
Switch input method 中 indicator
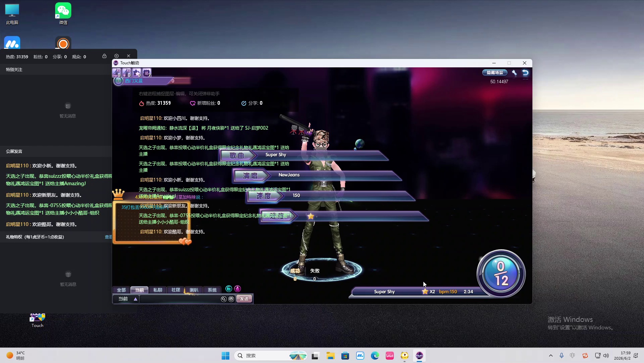tap(572, 356)
